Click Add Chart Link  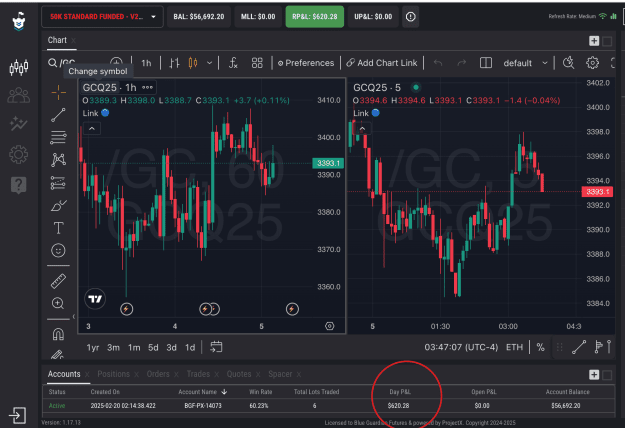[x=381, y=63]
